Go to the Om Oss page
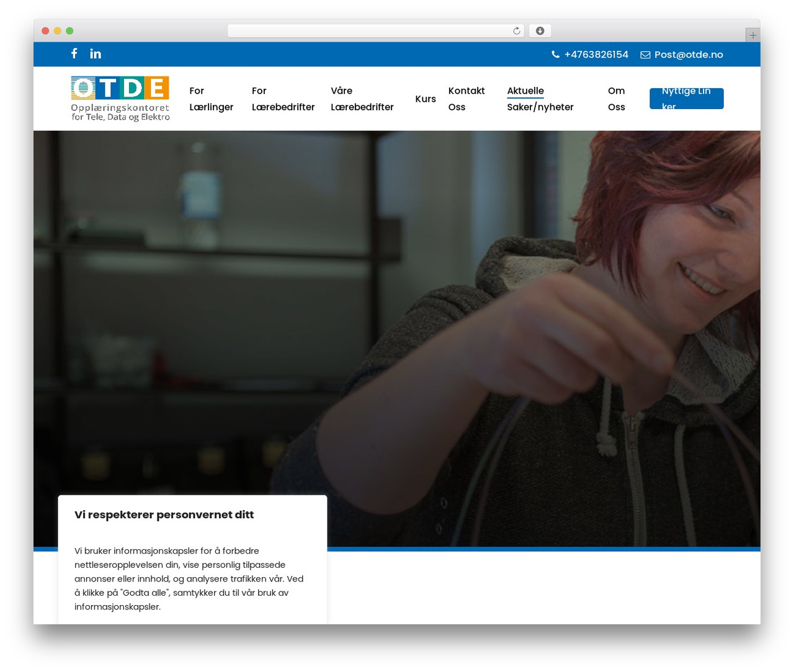The image size is (794, 672). (x=617, y=99)
